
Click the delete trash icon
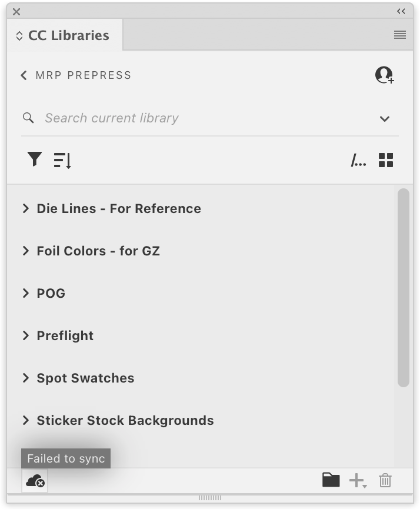[x=385, y=480]
